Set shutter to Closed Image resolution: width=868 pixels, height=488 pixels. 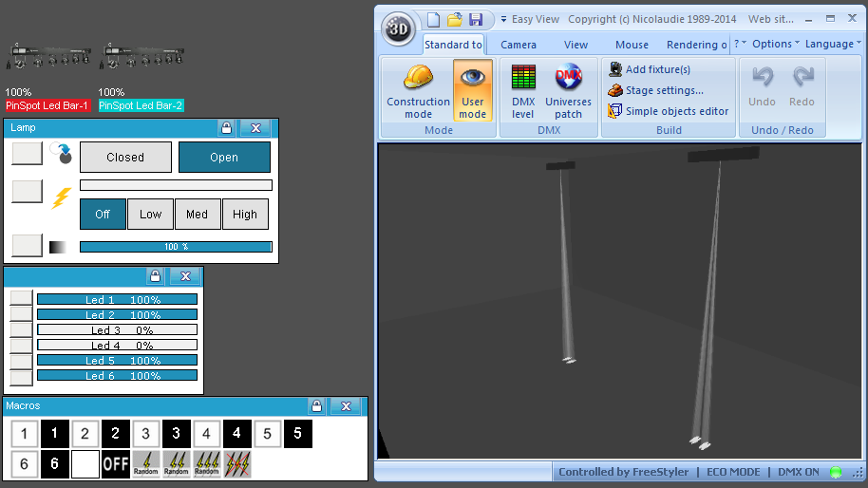click(125, 158)
